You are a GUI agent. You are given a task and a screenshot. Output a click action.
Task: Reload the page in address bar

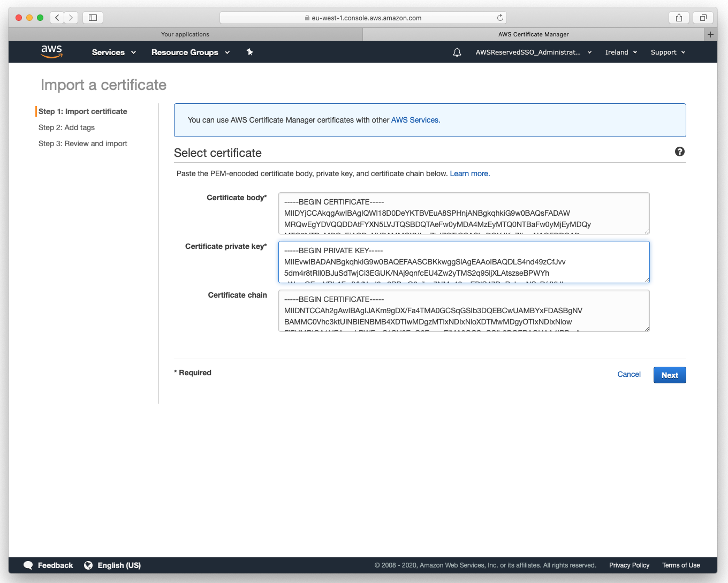tap(500, 18)
